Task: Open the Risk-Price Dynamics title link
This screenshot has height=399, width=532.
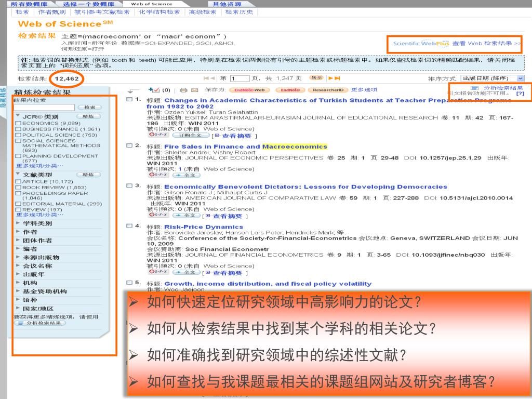Action: (x=204, y=227)
